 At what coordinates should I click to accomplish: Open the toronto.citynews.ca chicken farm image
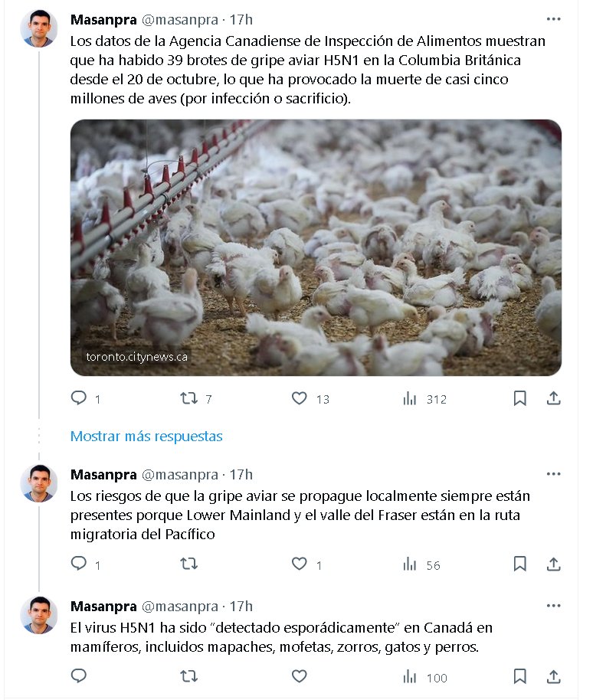point(316,248)
